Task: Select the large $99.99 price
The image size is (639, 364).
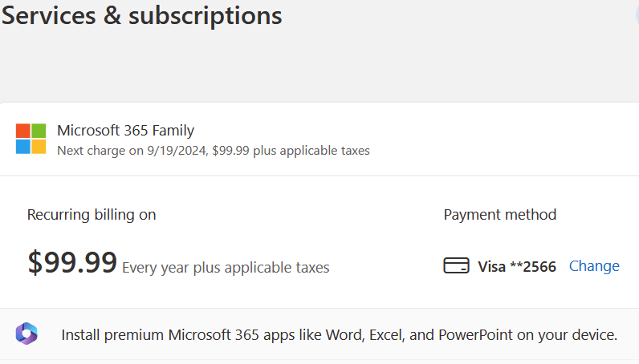Action: tap(72, 263)
